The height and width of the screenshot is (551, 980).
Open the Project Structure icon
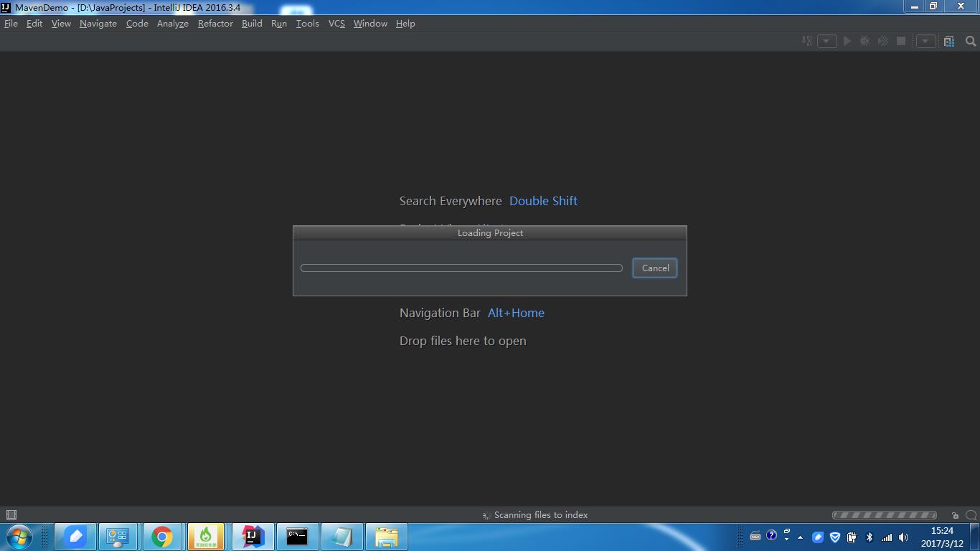pyautogui.click(x=949, y=41)
